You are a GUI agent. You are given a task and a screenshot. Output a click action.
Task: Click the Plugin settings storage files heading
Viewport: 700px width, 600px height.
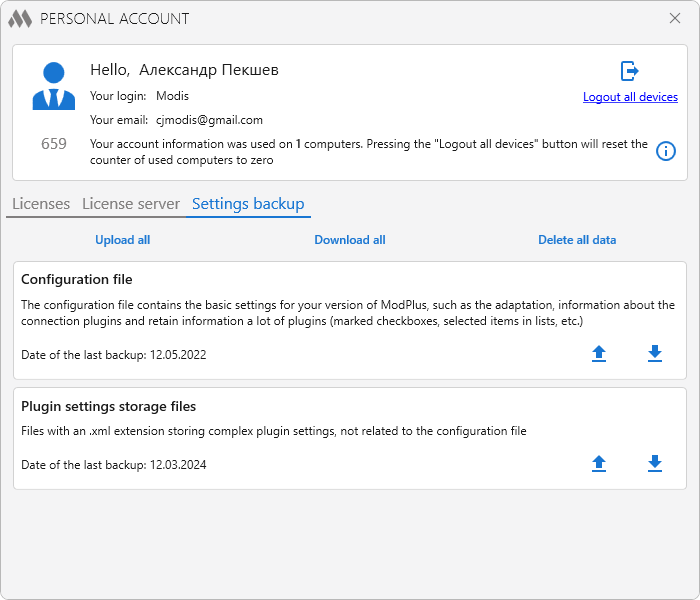pyautogui.click(x=108, y=406)
